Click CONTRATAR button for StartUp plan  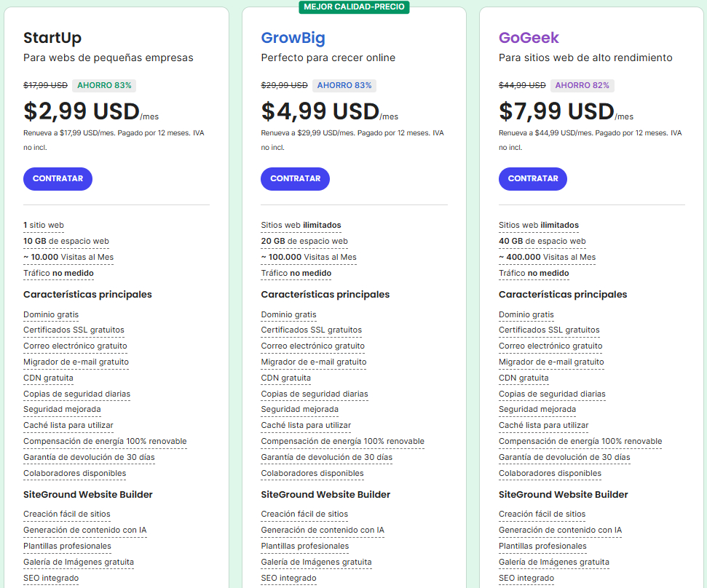click(x=58, y=178)
